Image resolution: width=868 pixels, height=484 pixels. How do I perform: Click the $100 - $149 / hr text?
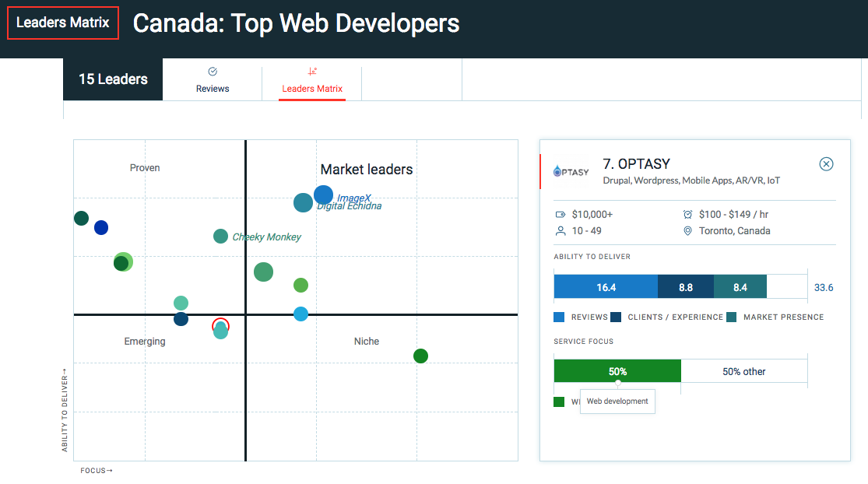point(733,215)
